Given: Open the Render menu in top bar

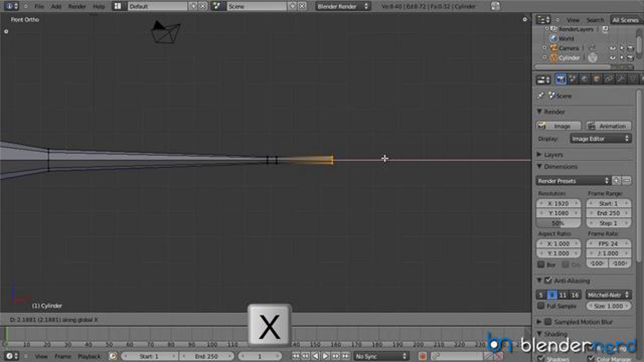Looking at the screenshot, I should coord(77,6).
